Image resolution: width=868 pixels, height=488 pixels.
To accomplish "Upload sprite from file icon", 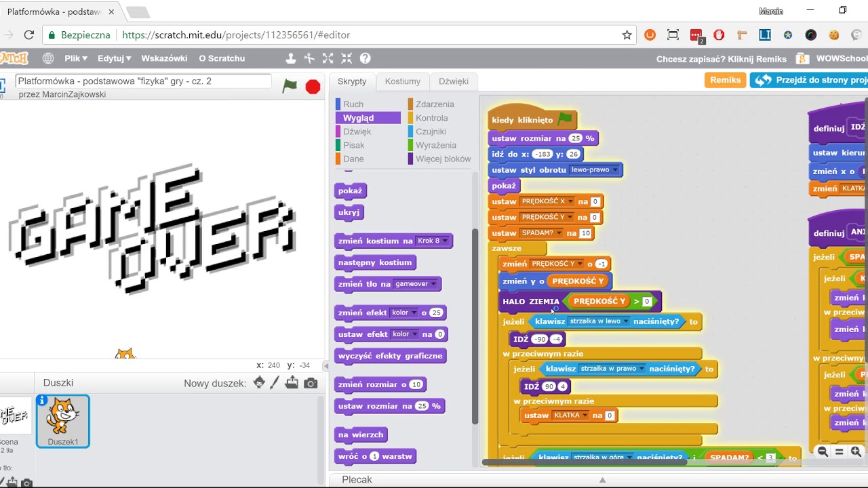I will (x=292, y=383).
